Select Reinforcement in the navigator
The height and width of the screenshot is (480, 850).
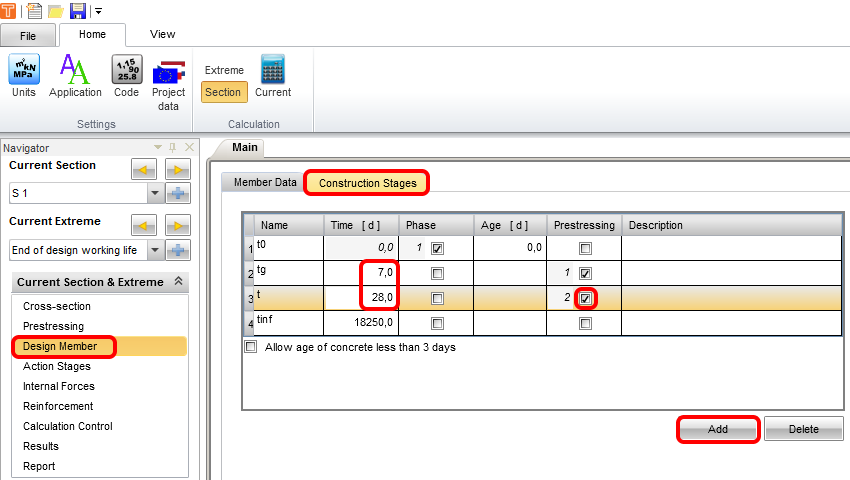coord(58,406)
